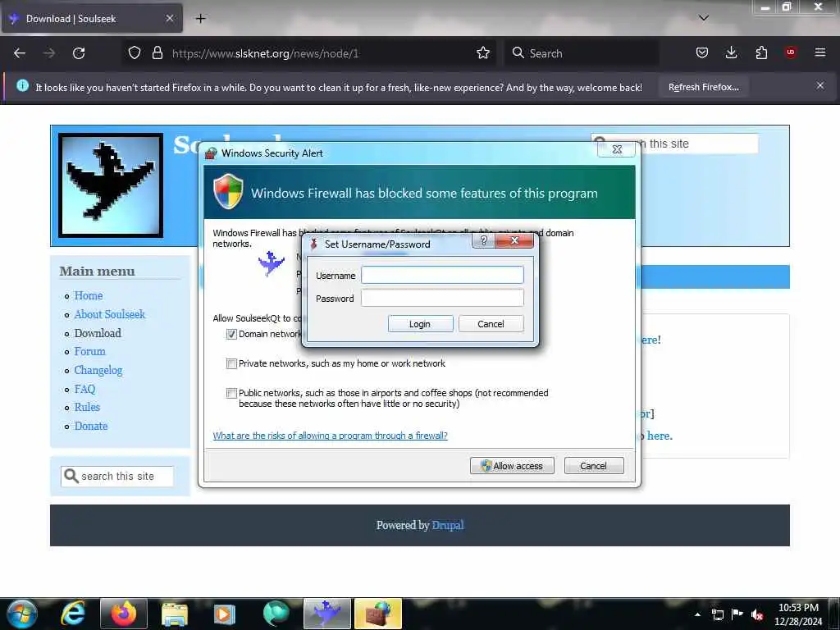Cancel the Windows Security Alert
This screenshot has width=840, height=630.
pyautogui.click(x=594, y=466)
